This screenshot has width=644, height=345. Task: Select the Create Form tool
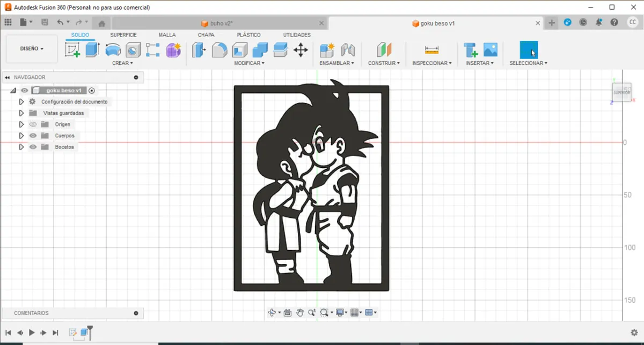click(x=173, y=50)
